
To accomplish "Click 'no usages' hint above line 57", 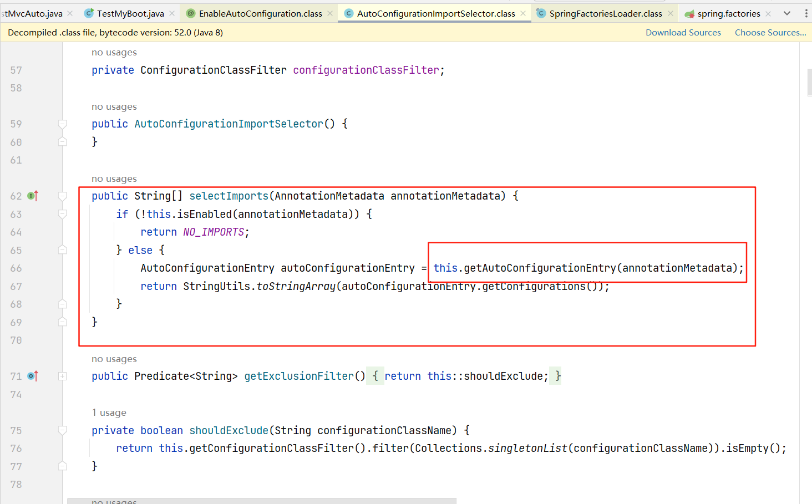I will (114, 52).
